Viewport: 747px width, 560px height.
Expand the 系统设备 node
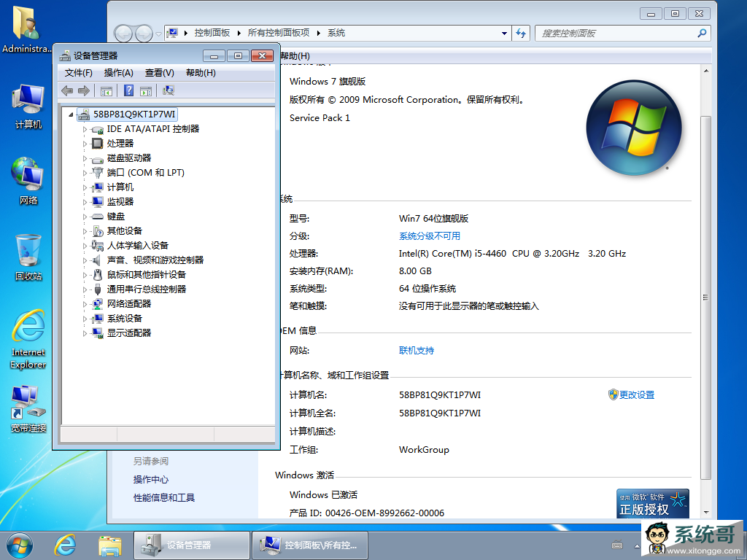pos(85,319)
